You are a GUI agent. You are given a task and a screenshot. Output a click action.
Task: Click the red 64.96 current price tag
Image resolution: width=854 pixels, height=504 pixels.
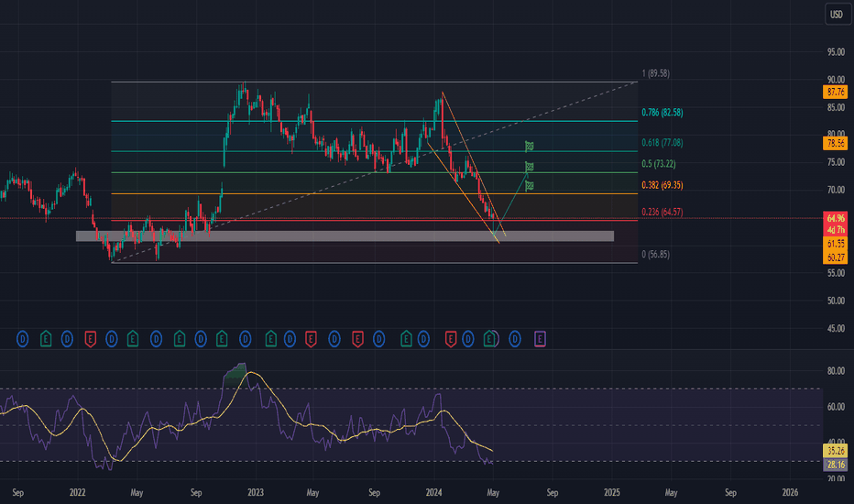tap(835, 218)
